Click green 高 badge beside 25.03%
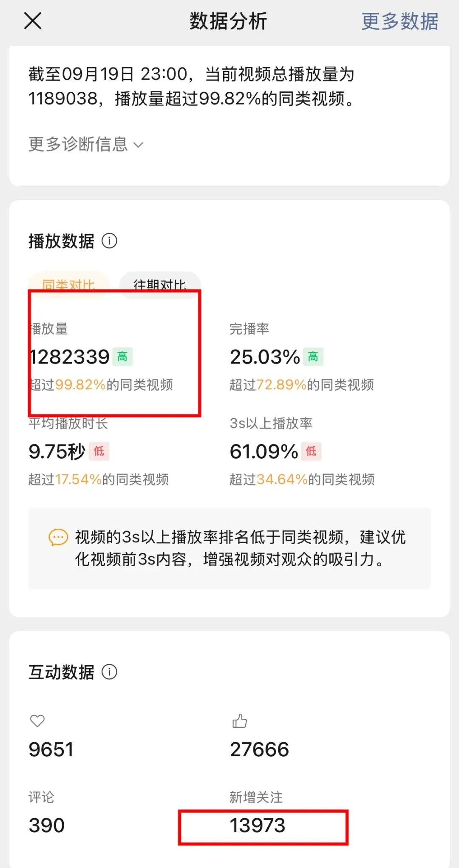 [x=313, y=357]
